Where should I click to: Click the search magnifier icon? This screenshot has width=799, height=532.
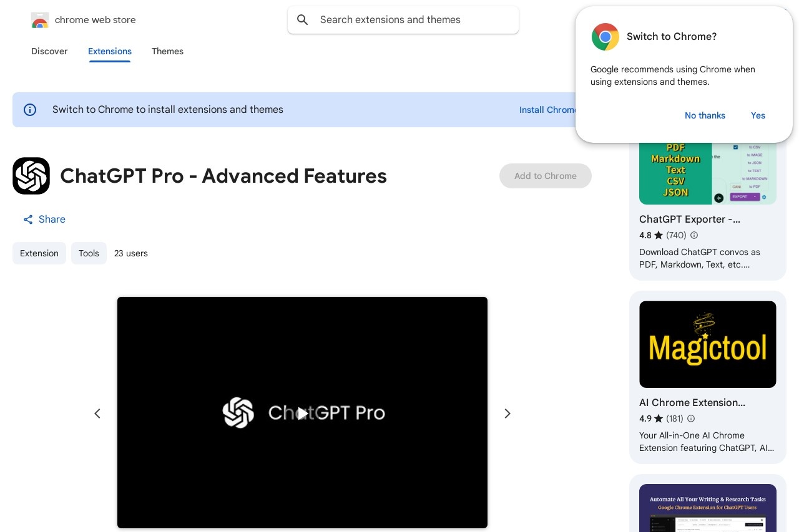point(303,20)
